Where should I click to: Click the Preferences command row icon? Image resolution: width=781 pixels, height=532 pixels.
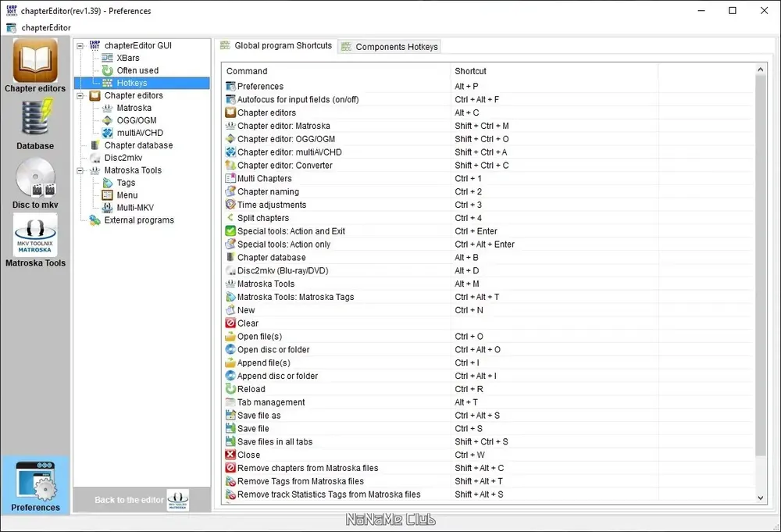click(230, 86)
